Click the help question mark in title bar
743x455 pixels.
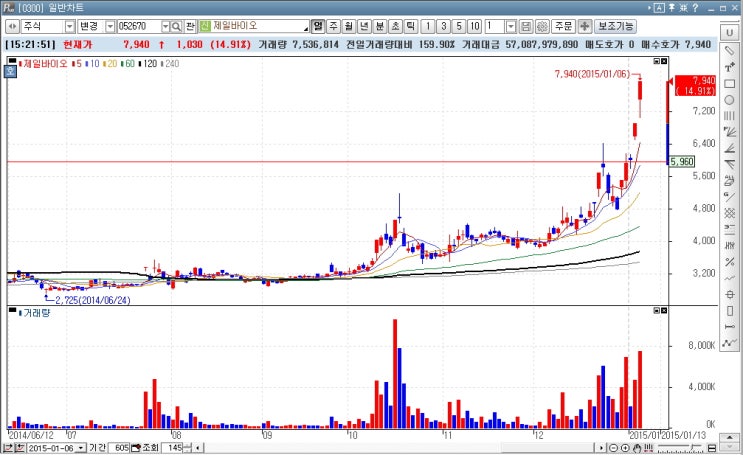pyautogui.click(x=695, y=8)
